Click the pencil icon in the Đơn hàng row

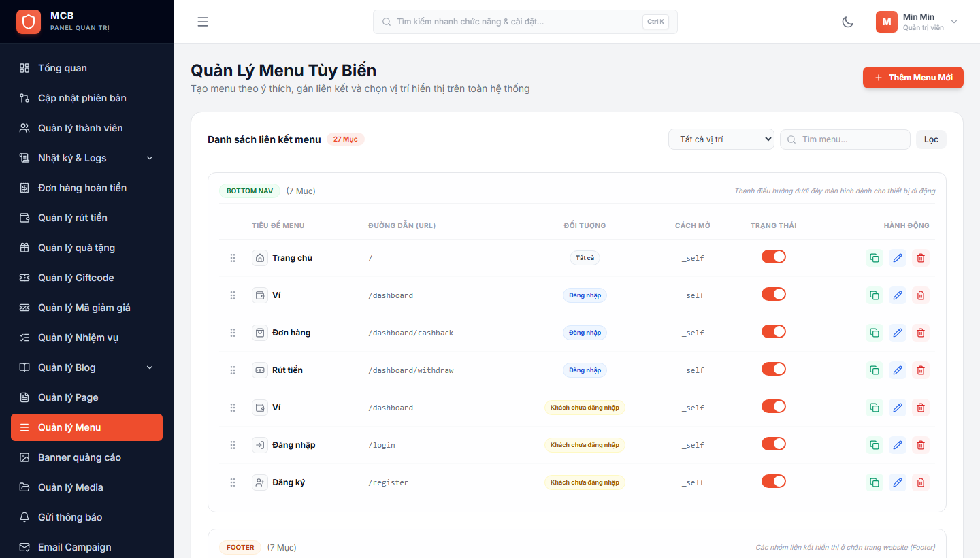pyautogui.click(x=898, y=333)
